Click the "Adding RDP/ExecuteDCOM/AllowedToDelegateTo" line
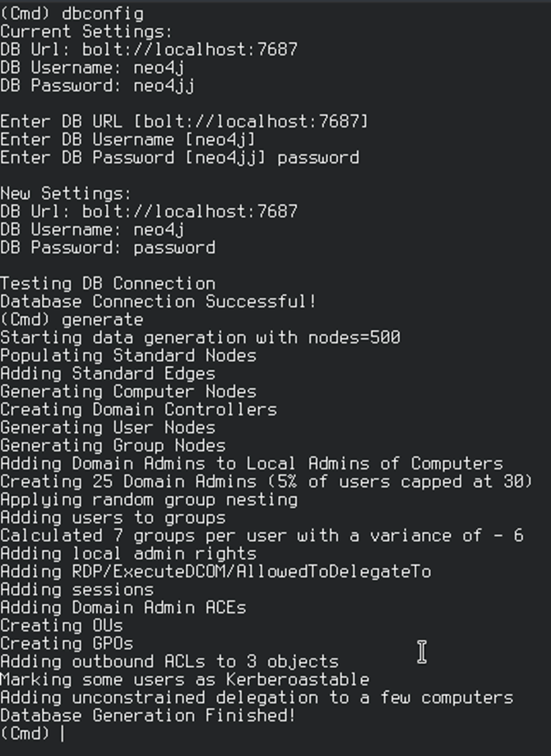Image resolution: width=551 pixels, height=756 pixels. [215, 571]
